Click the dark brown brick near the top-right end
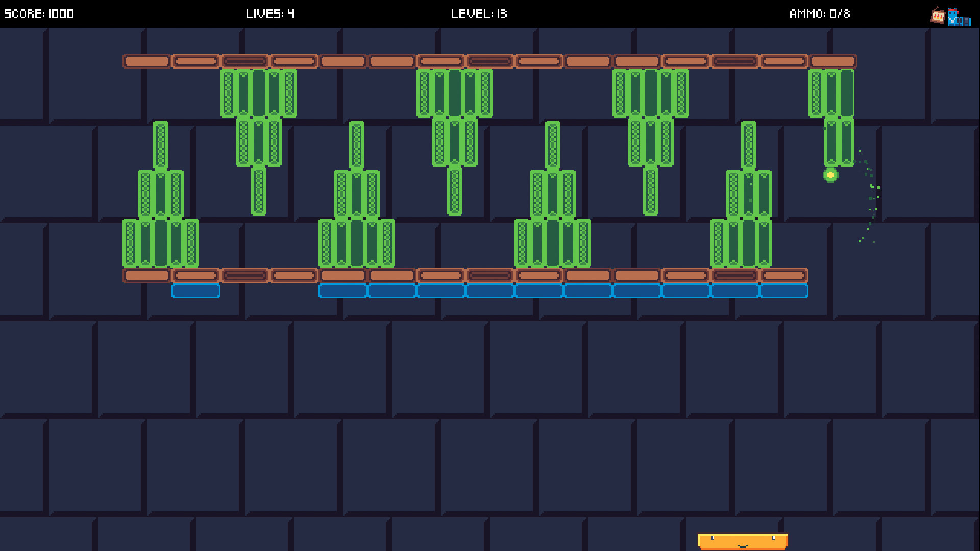This screenshot has width=980, height=551. point(735,61)
